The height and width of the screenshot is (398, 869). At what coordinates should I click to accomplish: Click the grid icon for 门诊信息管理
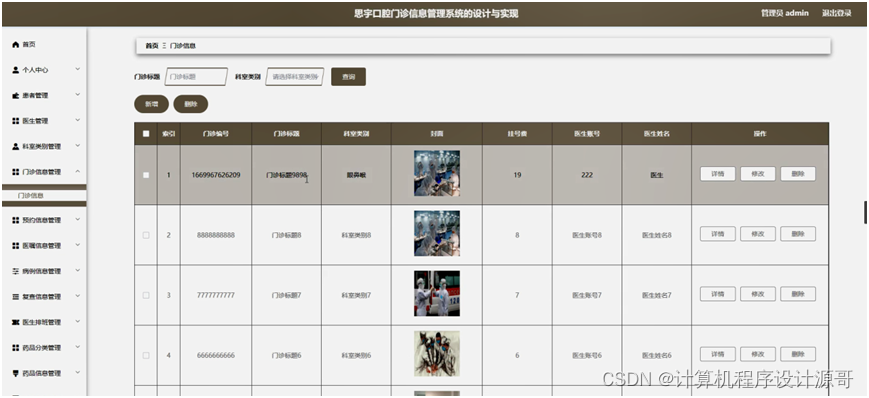(16, 172)
